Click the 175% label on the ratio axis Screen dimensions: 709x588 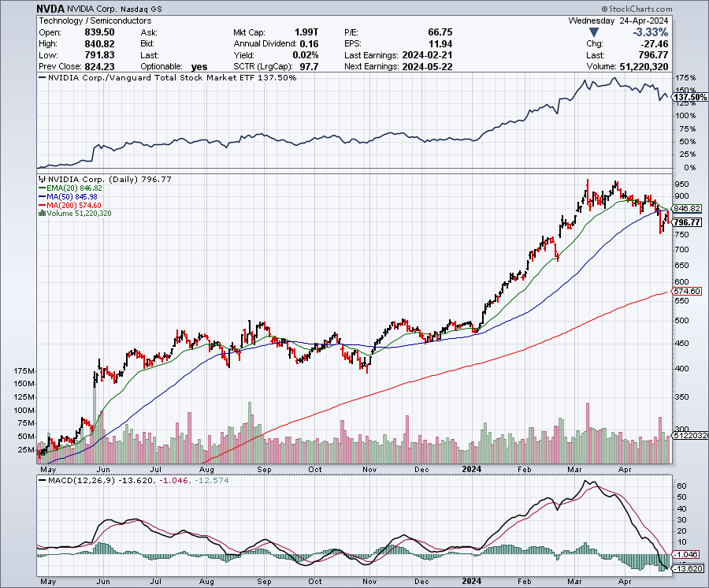point(685,78)
